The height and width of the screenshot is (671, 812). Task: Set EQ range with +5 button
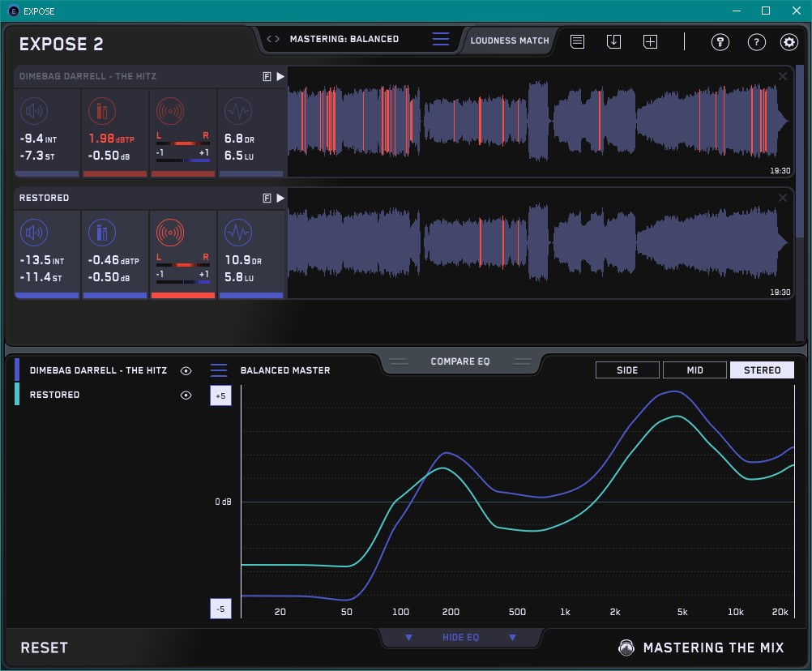click(x=220, y=396)
